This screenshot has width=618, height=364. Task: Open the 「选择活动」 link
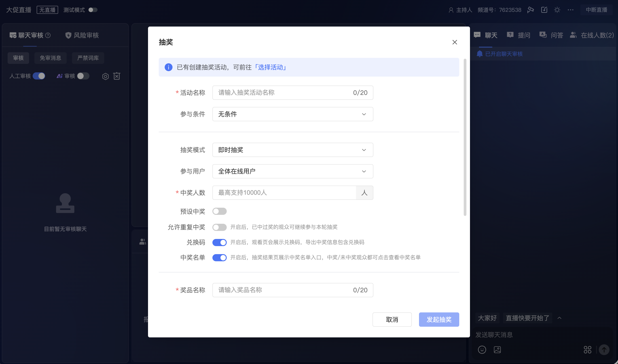pos(270,67)
